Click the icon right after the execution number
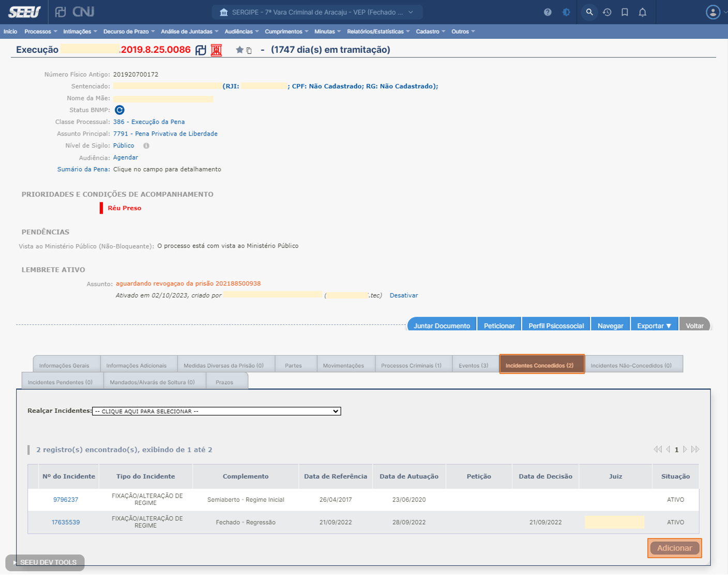The width and height of the screenshot is (728, 582). click(x=201, y=50)
